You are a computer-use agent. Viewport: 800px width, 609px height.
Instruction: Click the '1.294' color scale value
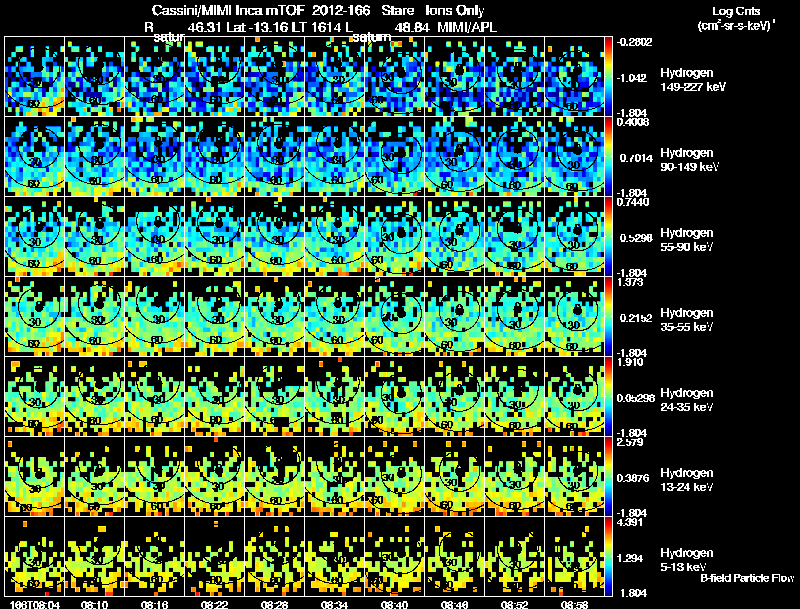pos(630,558)
